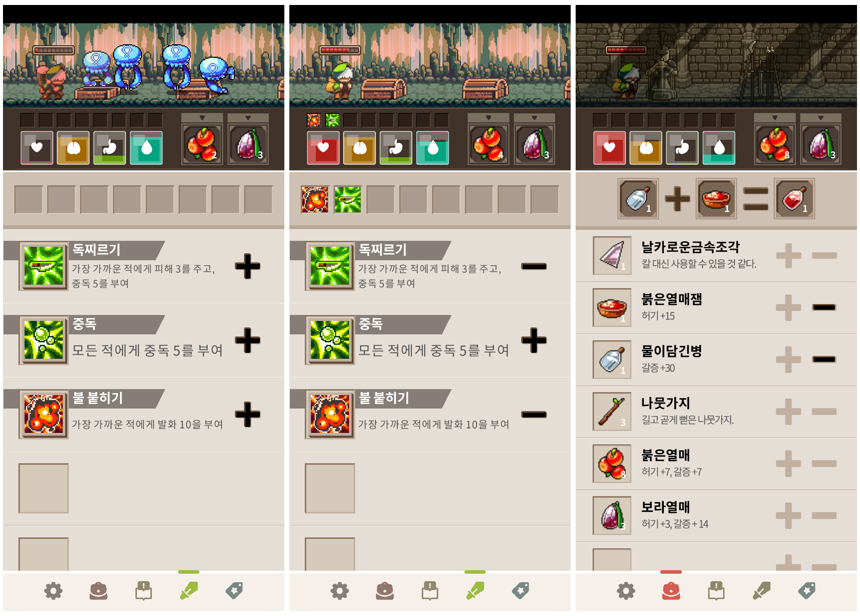Click the health bar above the character in the left panel
This screenshot has width=860, height=616.
[53, 50]
